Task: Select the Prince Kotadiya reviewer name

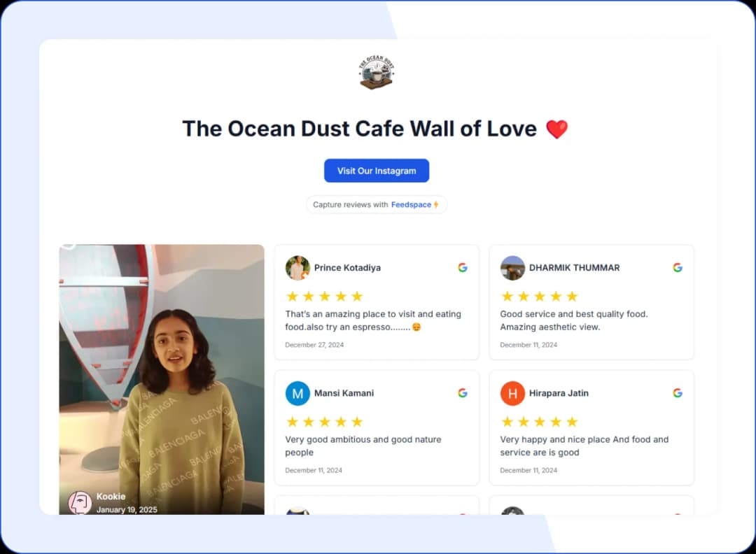Action: click(347, 268)
